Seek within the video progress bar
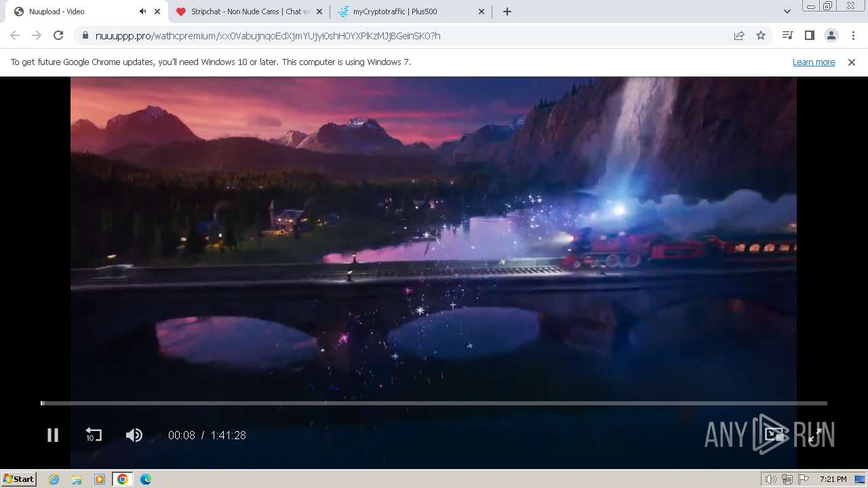 tap(434, 403)
